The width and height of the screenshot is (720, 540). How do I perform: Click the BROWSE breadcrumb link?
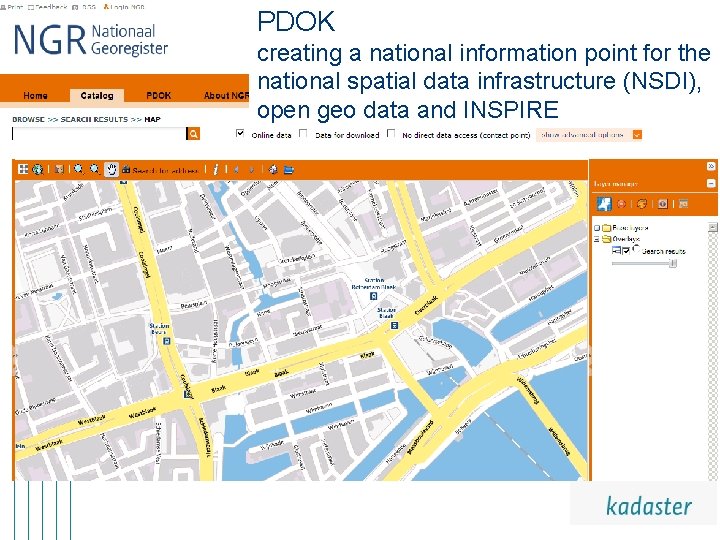point(28,119)
